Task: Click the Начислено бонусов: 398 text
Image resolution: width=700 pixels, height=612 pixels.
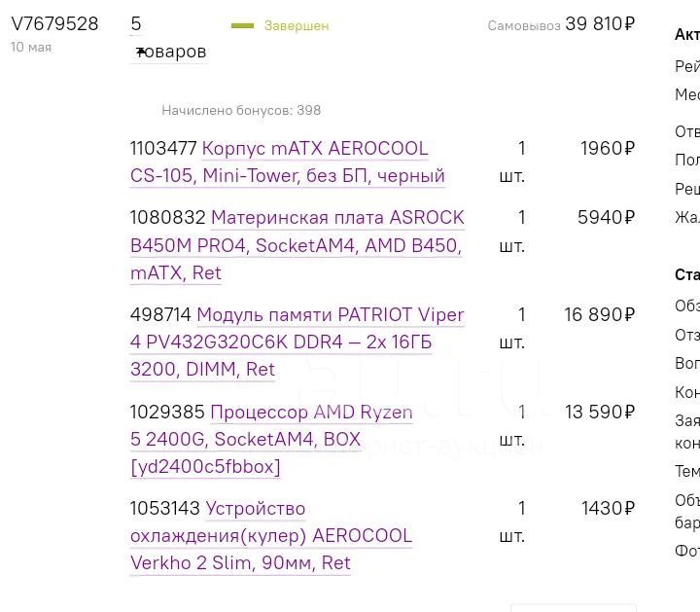Action: coord(241,110)
